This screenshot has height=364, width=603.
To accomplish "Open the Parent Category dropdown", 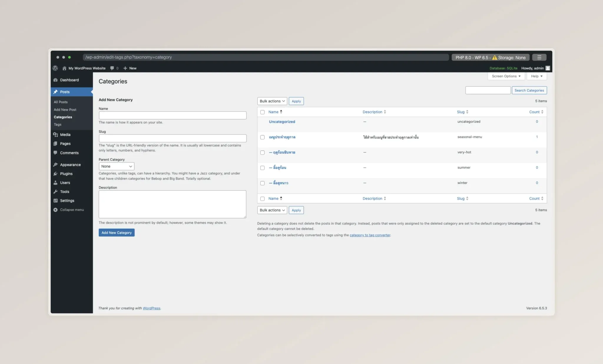I will (116, 166).
